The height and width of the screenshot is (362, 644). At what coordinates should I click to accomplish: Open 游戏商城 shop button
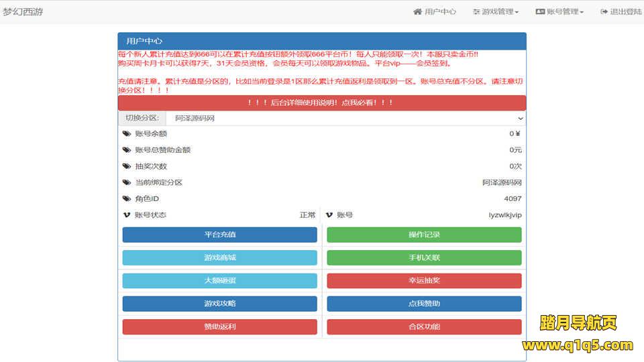coord(219,258)
